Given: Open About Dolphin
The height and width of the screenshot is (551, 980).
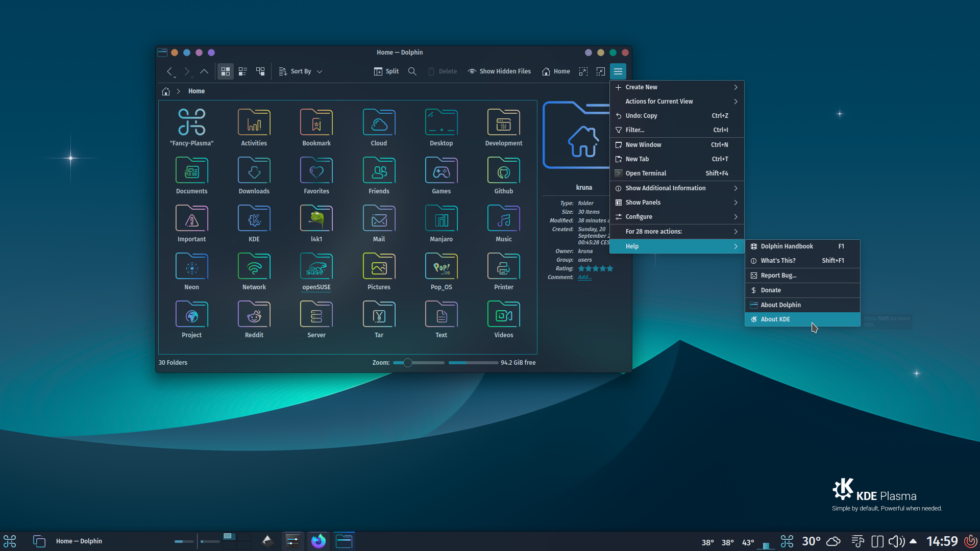Looking at the screenshot, I should coord(802,305).
